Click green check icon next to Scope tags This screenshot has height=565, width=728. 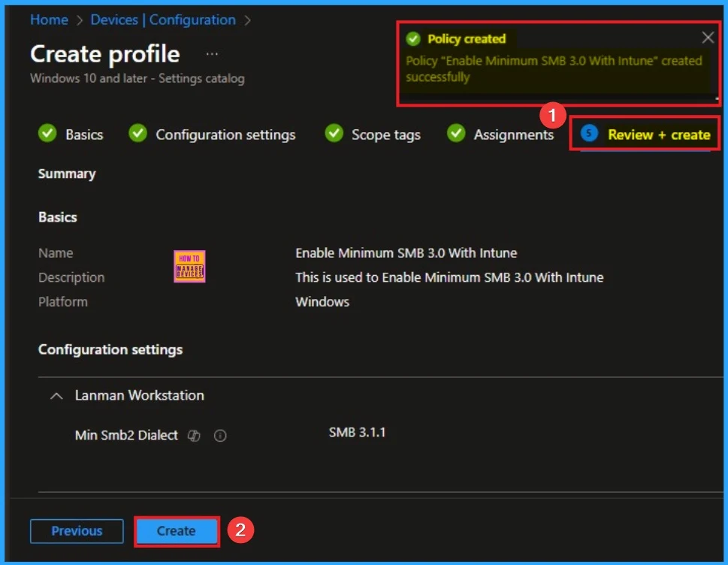(x=334, y=134)
